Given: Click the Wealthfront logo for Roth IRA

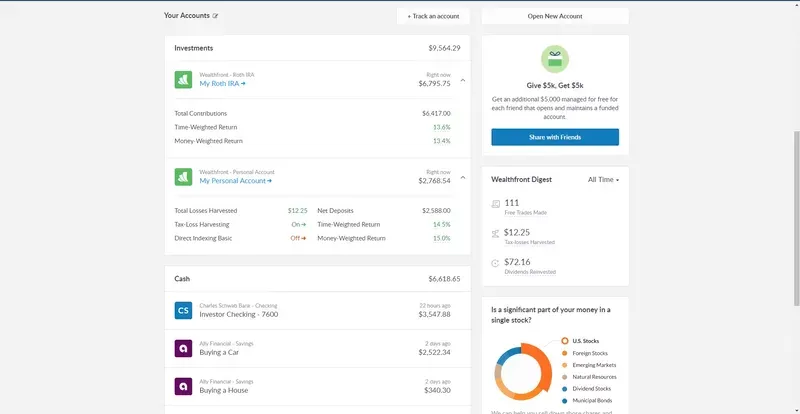Looking at the screenshot, I should 183,80.
